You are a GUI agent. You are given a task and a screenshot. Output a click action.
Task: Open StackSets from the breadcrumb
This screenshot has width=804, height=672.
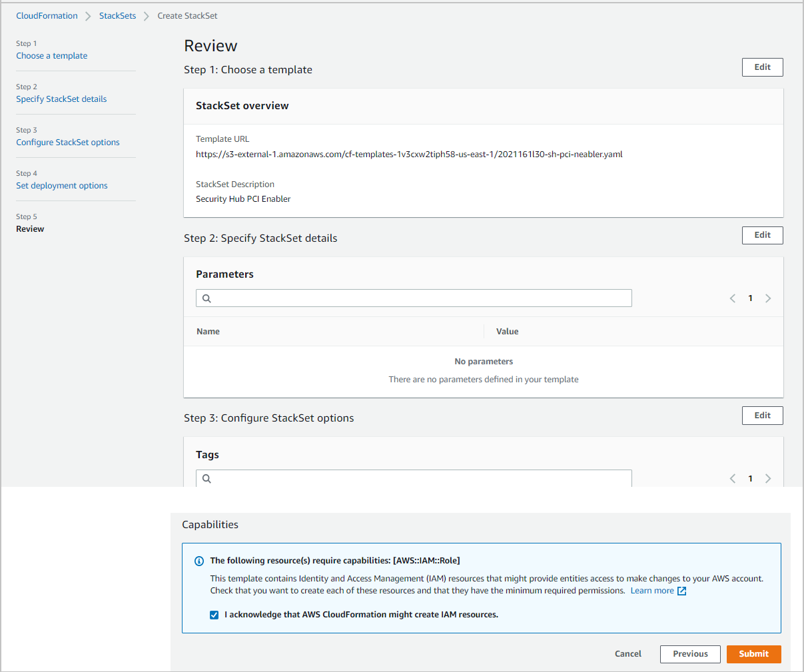pyautogui.click(x=117, y=15)
